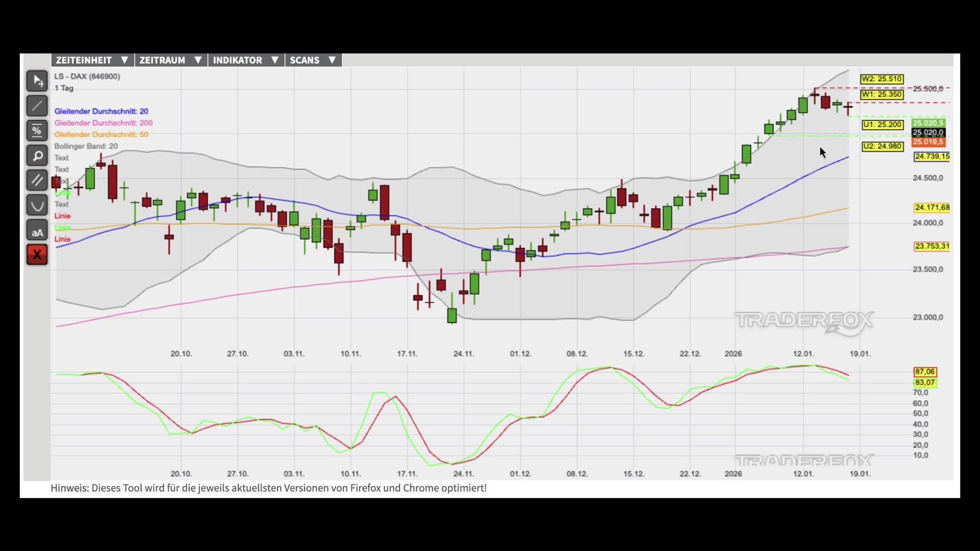Activate the magnifier zoom tool

37,156
